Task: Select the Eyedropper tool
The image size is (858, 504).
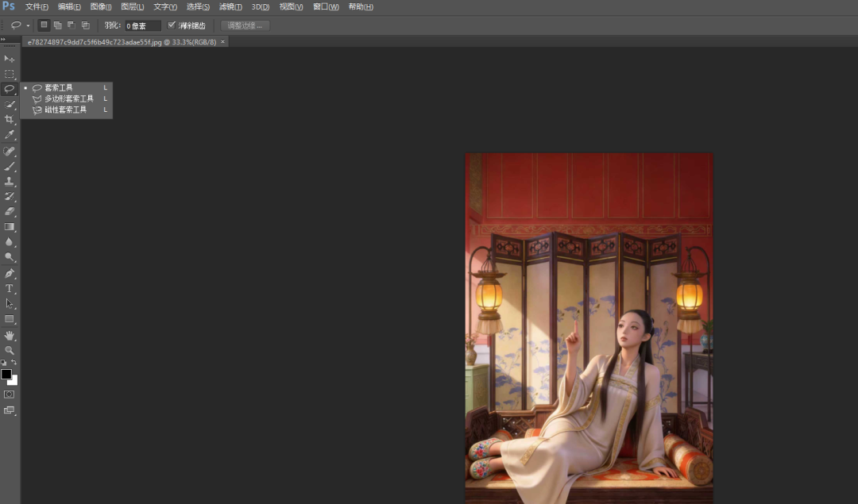Action: tap(10, 135)
